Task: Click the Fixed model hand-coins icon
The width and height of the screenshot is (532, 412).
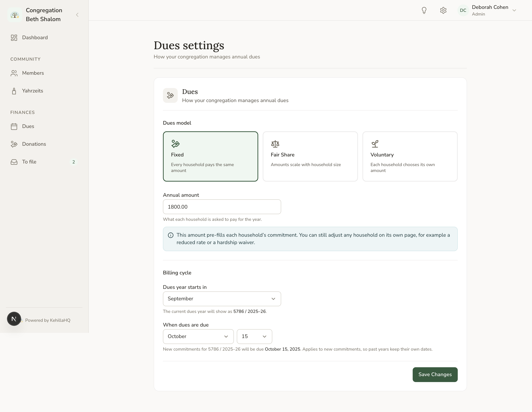Action: pyautogui.click(x=175, y=144)
